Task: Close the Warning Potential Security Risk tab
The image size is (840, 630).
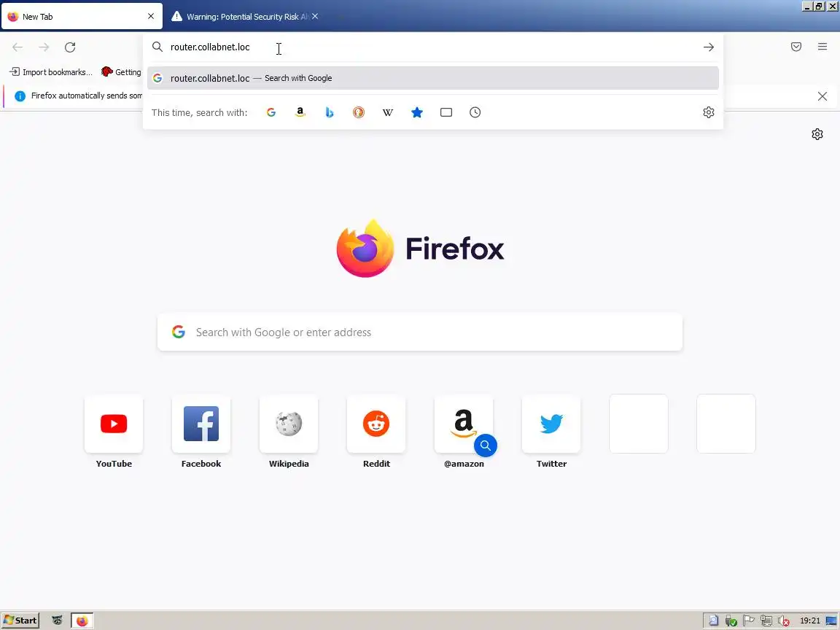Action: [x=315, y=16]
